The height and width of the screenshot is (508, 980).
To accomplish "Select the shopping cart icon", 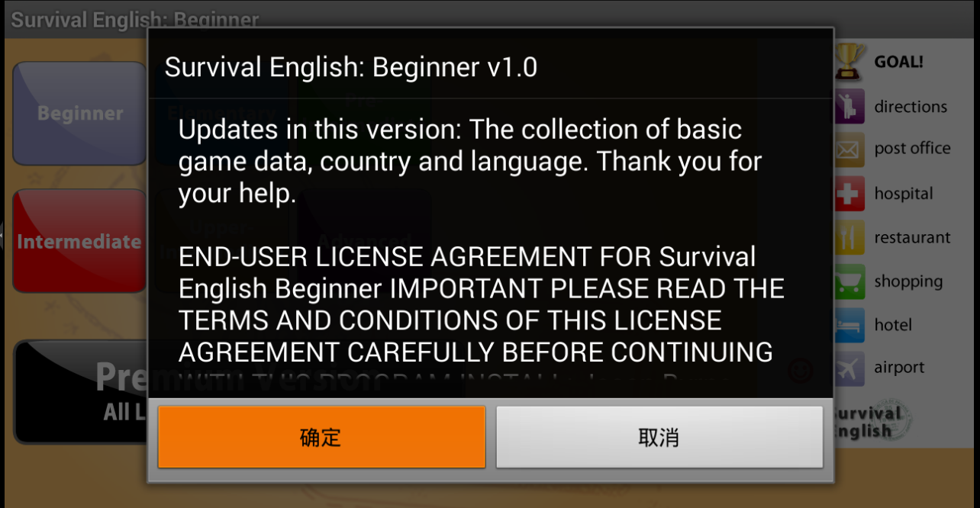I will [x=849, y=281].
